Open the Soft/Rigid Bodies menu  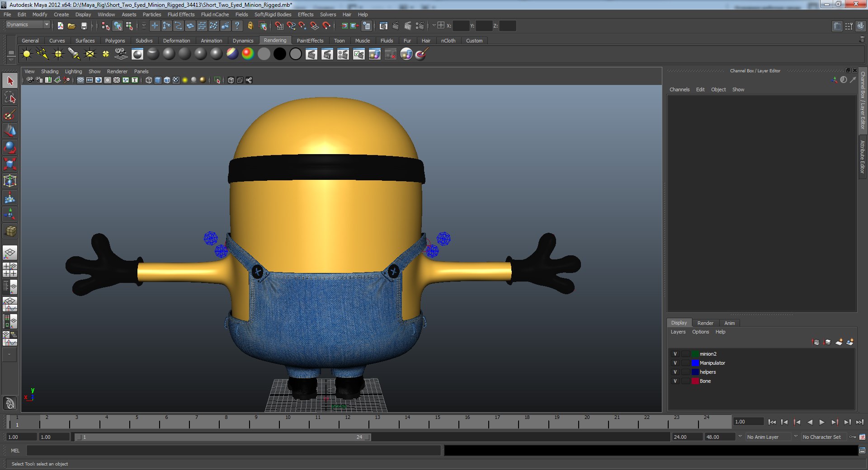coord(273,14)
